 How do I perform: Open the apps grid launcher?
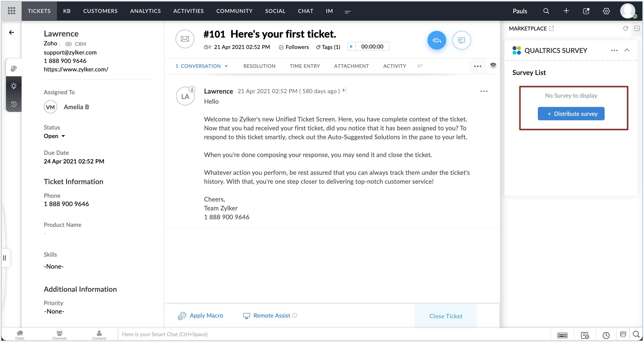coord(12,11)
